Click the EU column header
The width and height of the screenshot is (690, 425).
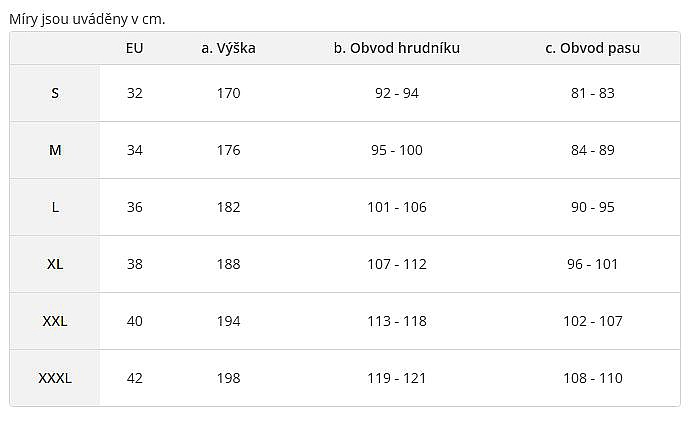pyautogui.click(x=135, y=48)
